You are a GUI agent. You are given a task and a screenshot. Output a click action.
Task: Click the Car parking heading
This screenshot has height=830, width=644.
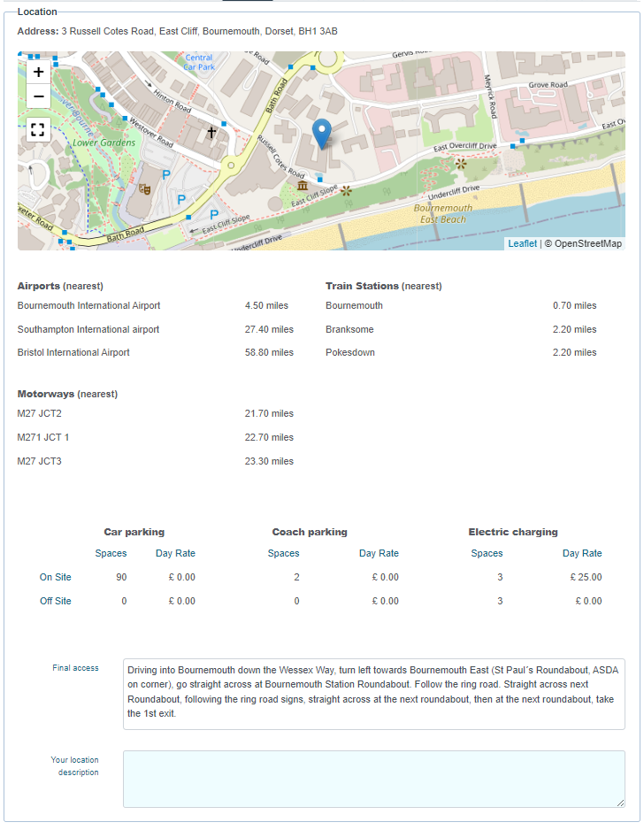pos(134,532)
